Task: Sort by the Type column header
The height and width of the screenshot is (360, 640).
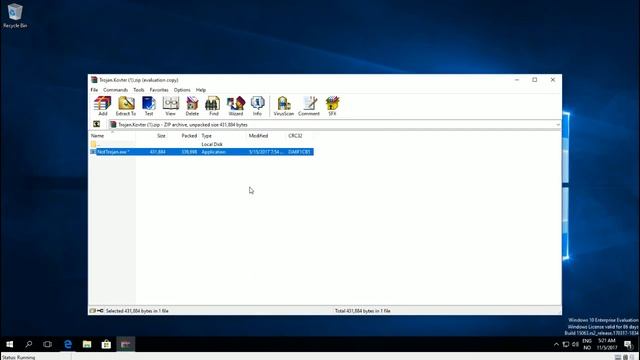Action: point(207,136)
